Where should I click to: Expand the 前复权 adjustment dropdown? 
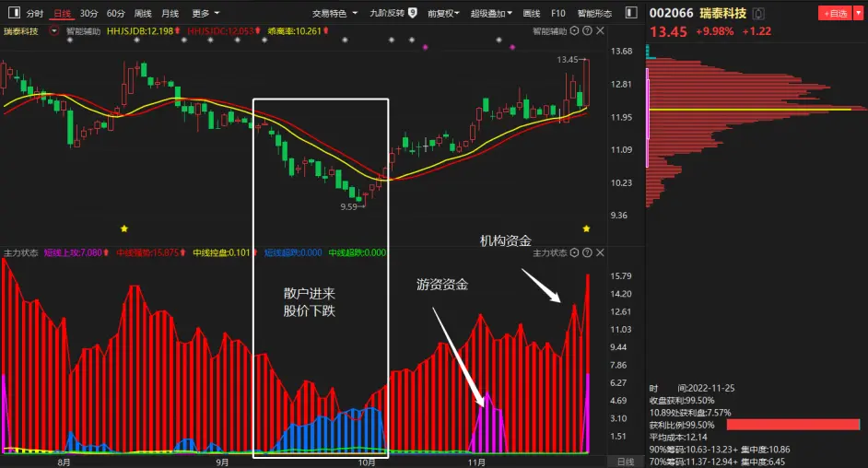[443, 13]
